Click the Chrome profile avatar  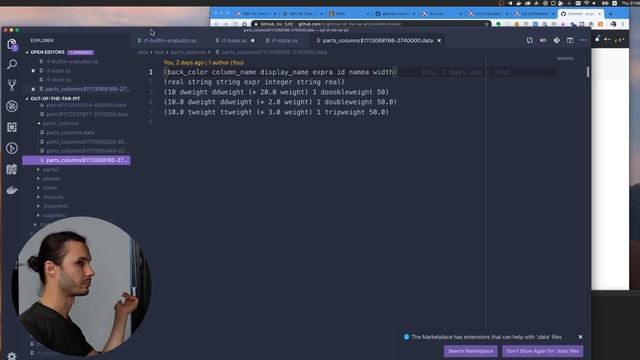tap(613, 24)
